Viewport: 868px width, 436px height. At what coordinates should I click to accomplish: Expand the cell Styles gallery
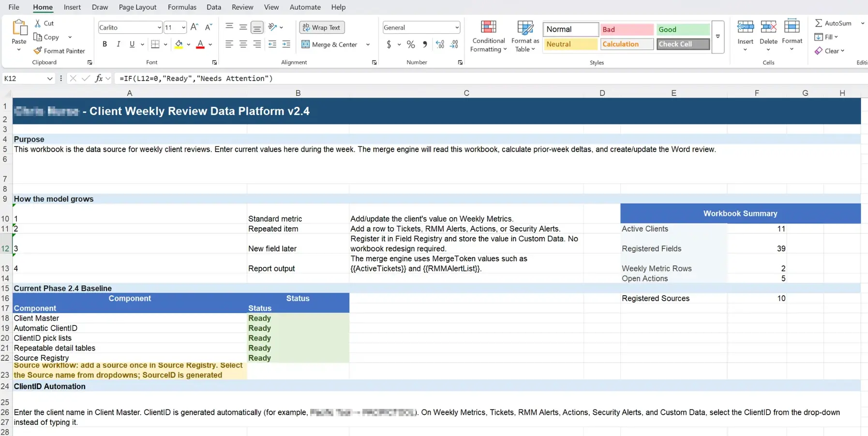point(718,37)
